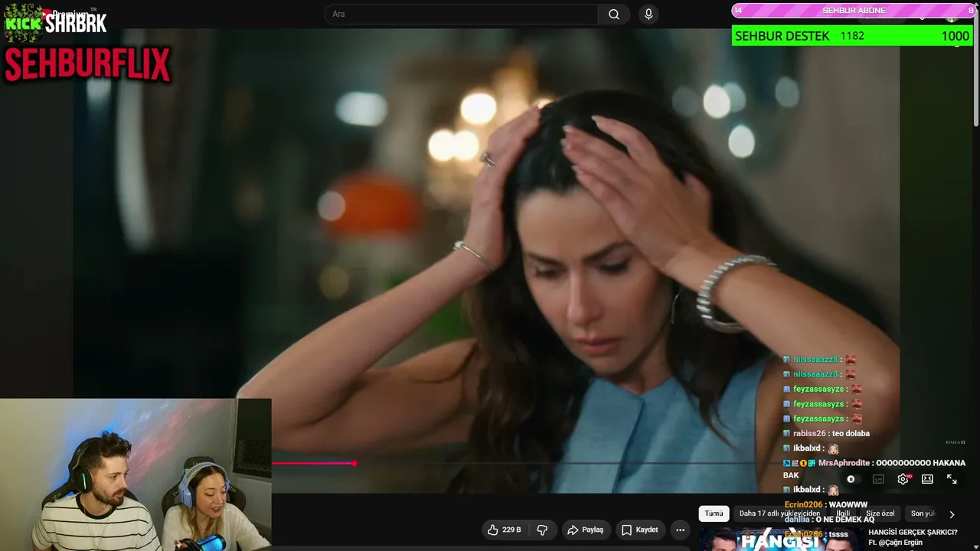Viewport: 980px width, 551px height.
Task: Click the search magnifier button
Action: [614, 15]
